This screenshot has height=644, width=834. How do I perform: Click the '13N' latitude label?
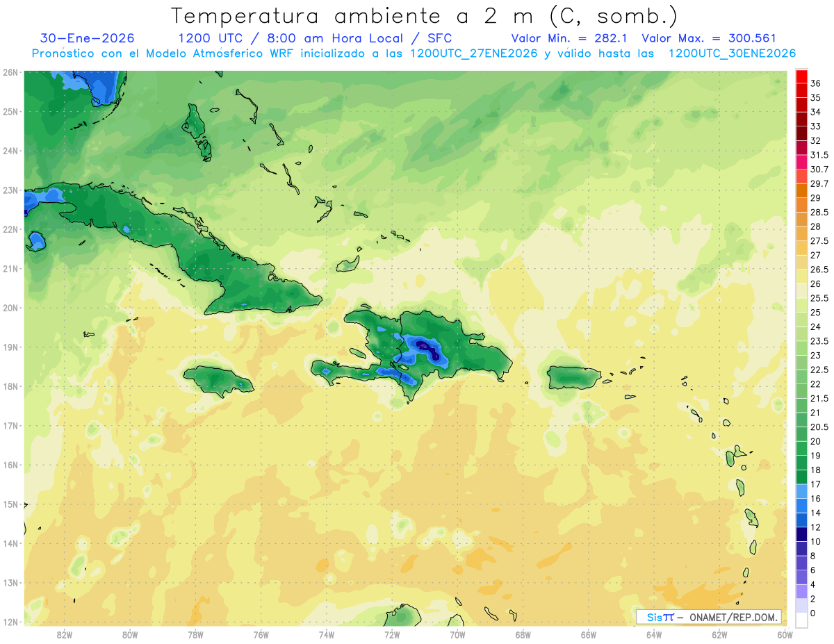[x=10, y=582]
